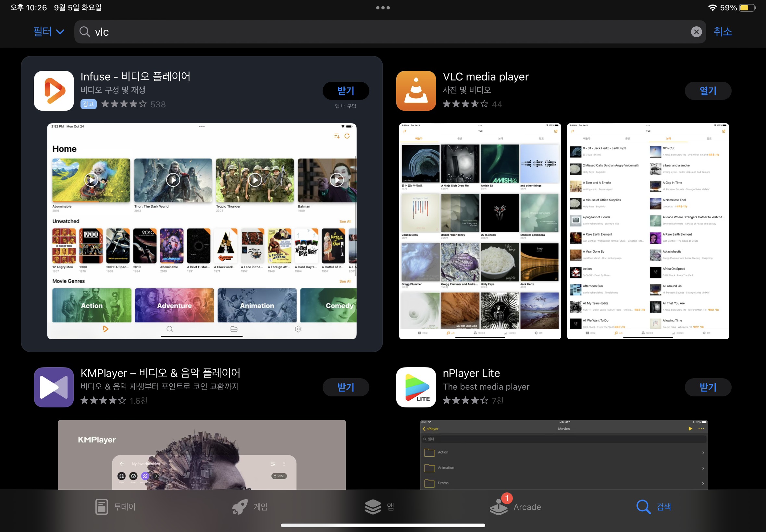The image size is (766, 532).
Task: Clear the search field with X icon
Action: 696,32
